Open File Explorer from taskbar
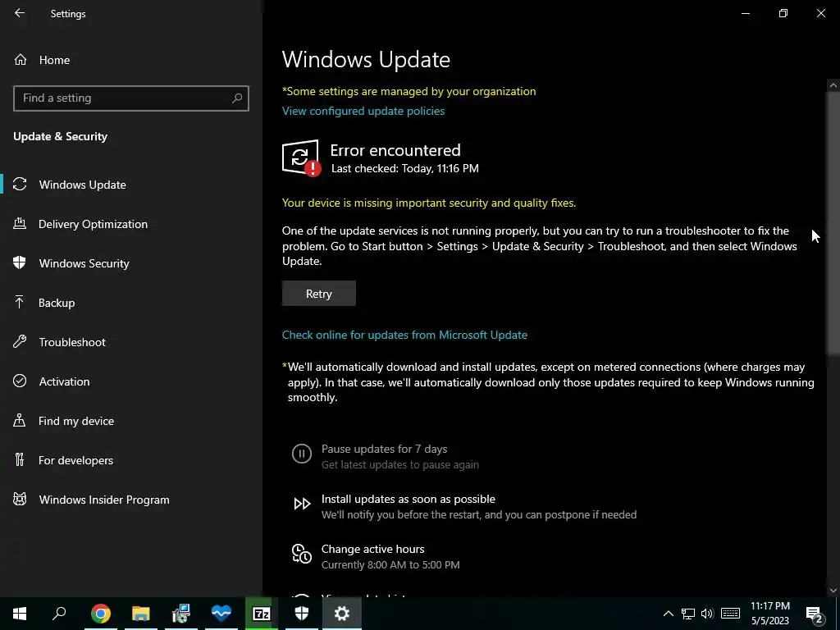 coord(141,614)
